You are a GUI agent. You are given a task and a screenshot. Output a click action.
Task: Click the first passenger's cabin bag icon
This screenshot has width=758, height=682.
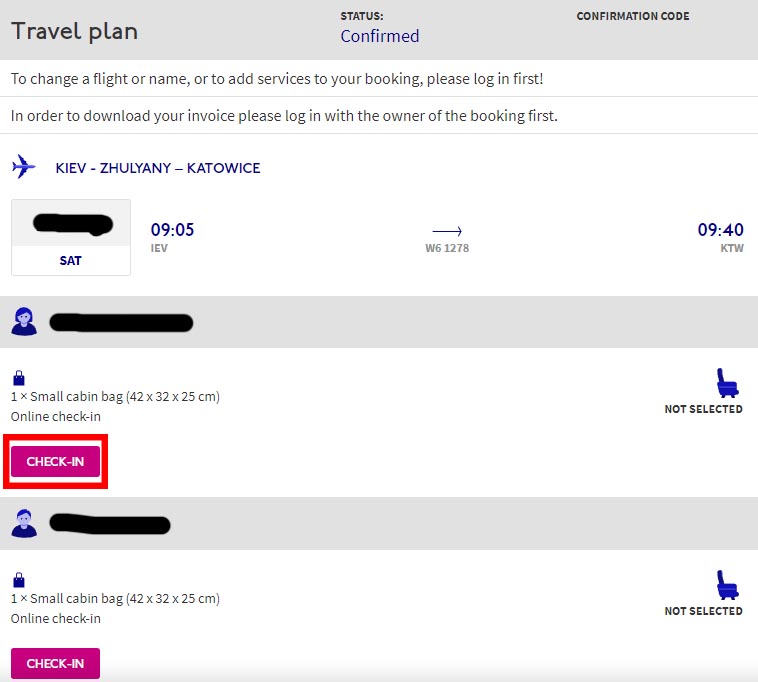point(18,378)
